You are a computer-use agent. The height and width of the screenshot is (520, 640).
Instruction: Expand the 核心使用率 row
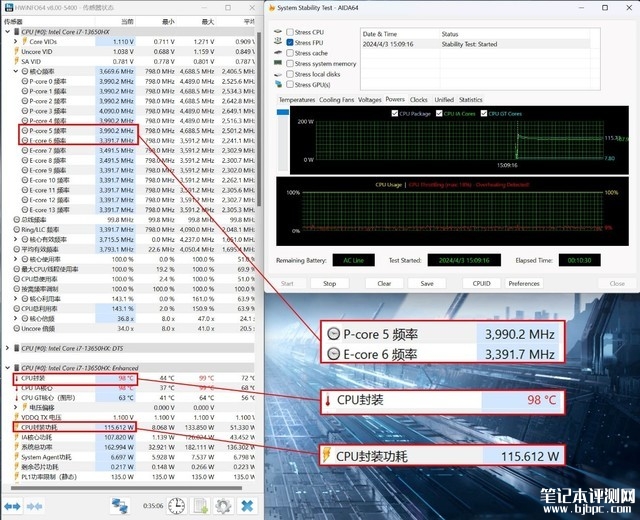(x=16, y=259)
